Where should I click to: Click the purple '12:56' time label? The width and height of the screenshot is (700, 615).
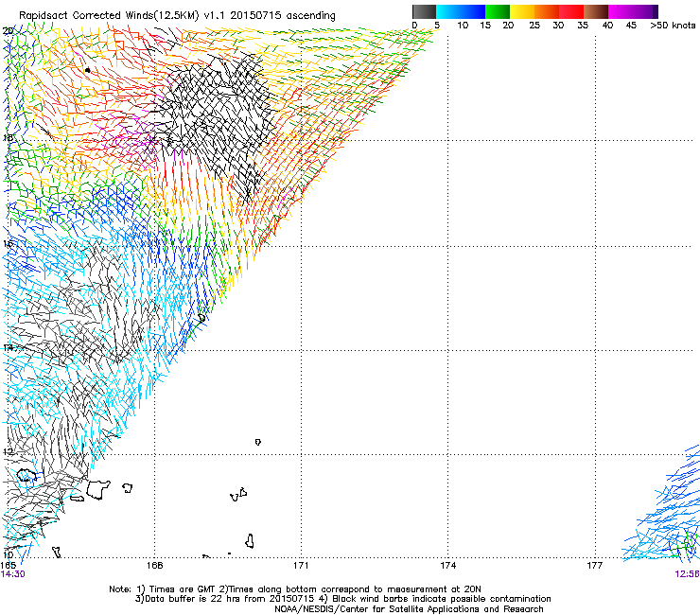click(687, 574)
